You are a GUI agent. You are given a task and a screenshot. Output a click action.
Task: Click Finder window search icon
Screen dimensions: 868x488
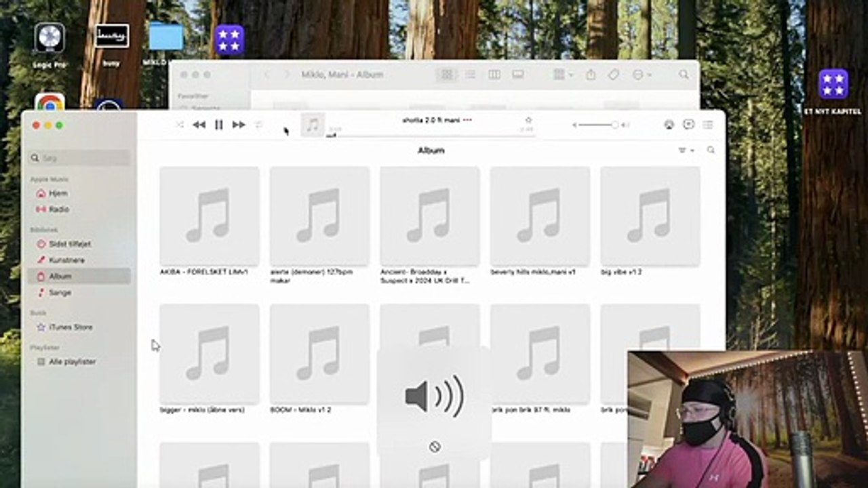tap(684, 75)
